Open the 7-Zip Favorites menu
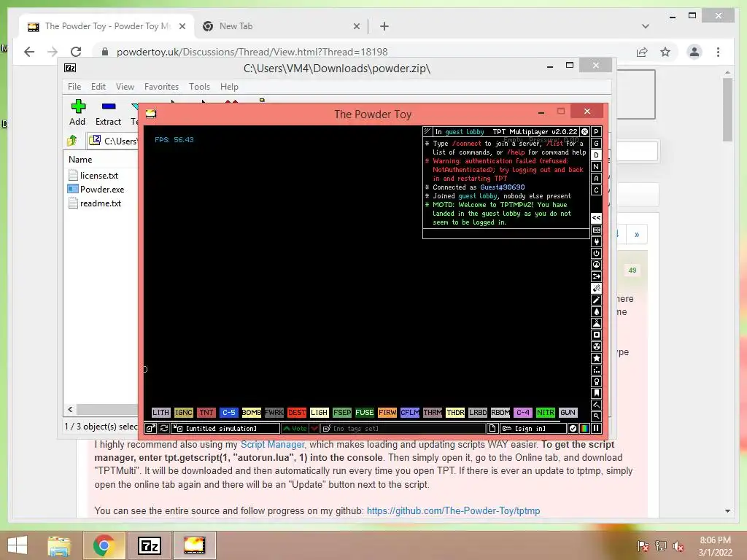 (161, 87)
